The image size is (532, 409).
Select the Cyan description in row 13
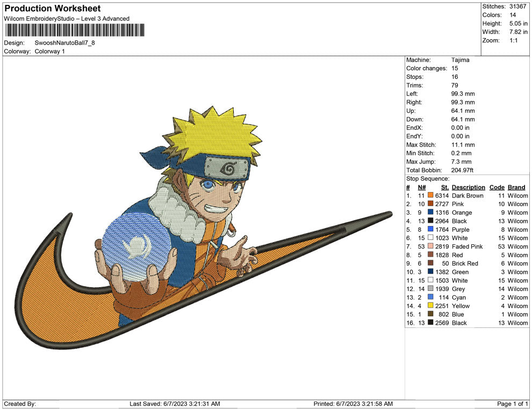click(x=459, y=297)
